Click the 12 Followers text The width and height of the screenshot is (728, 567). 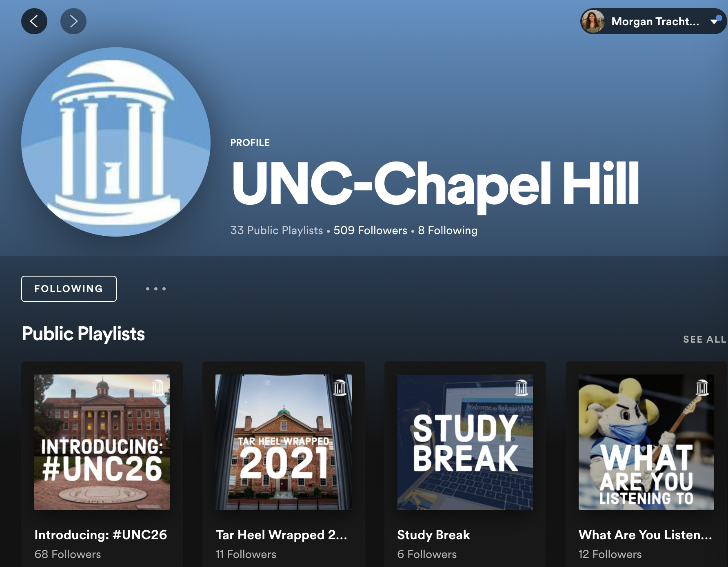[x=610, y=554]
